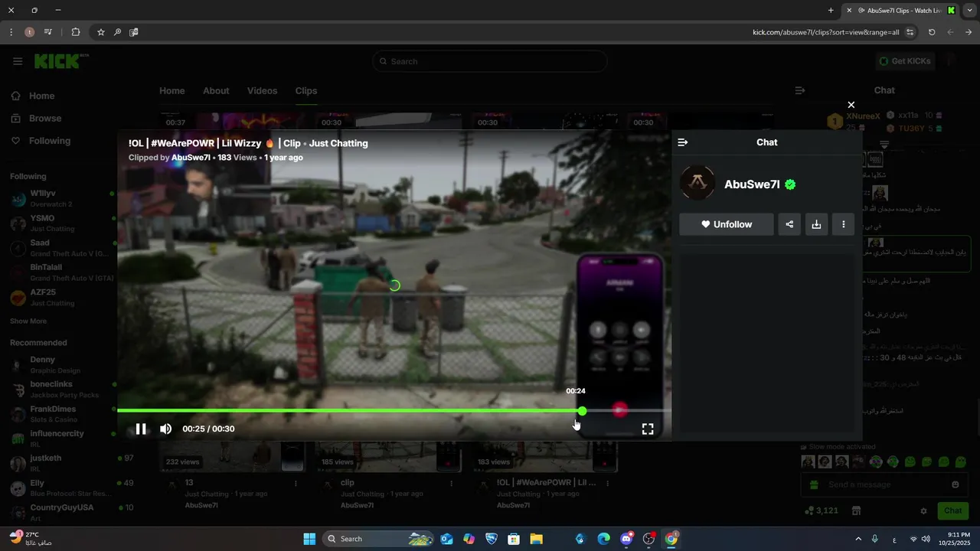Expand the chat leaderboard arrow

click(x=884, y=144)
